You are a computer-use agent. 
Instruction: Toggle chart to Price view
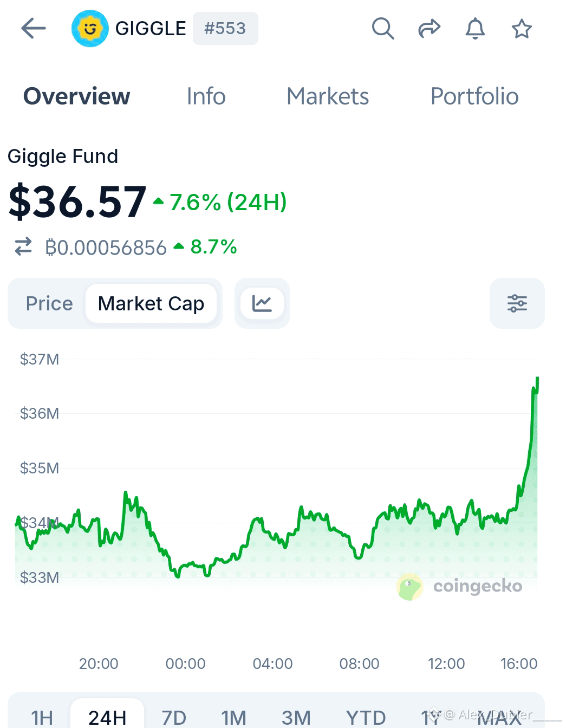tap(49, 303)
